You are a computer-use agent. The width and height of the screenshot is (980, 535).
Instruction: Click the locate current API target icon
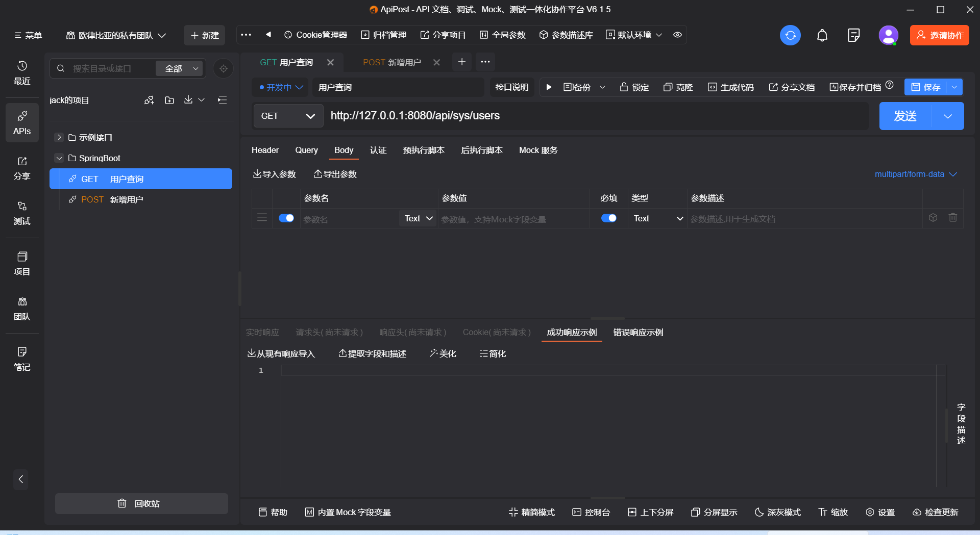click(x=224, y=68)
